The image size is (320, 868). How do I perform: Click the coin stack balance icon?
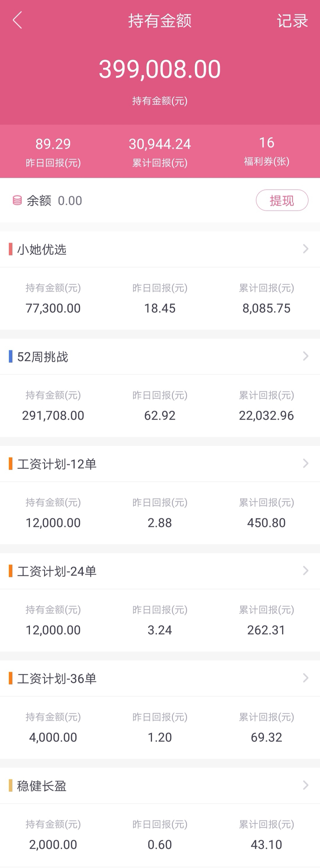click(17, 201)
